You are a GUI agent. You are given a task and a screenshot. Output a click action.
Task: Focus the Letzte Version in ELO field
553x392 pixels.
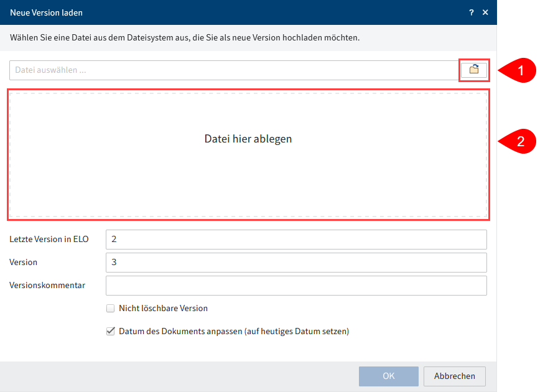pos(296,239)
